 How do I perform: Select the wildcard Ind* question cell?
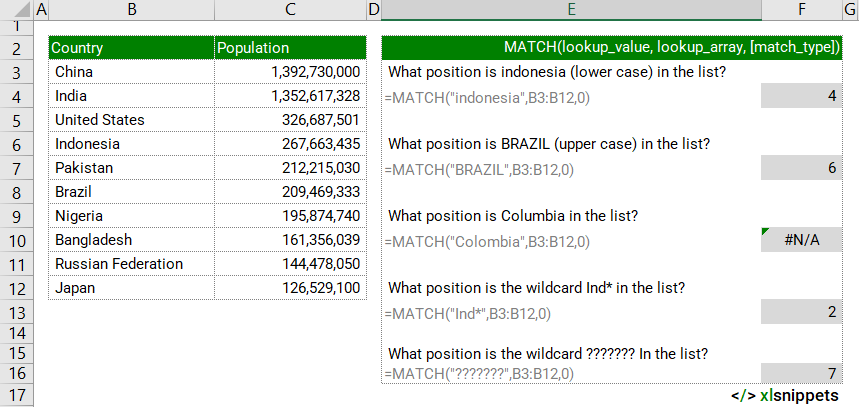point(571,288)
